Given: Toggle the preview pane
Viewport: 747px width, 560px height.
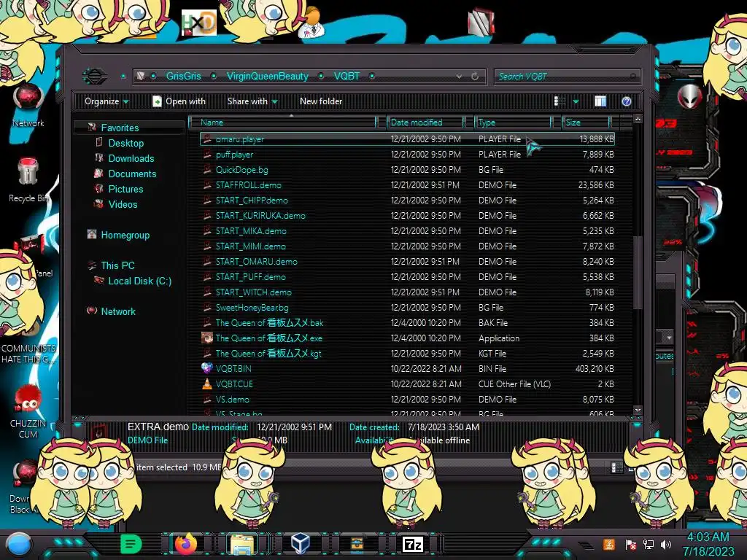Looking at the screenshot, I should (x=600, y=101).
